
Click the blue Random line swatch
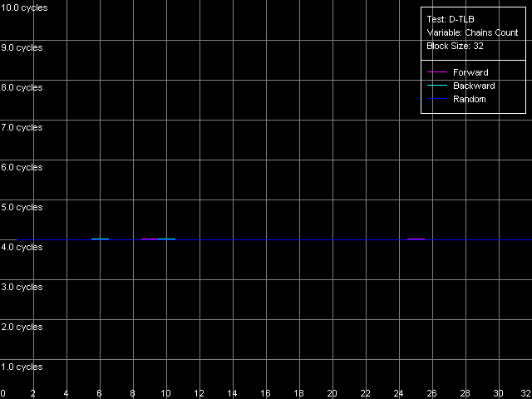(x=437, y=99)
